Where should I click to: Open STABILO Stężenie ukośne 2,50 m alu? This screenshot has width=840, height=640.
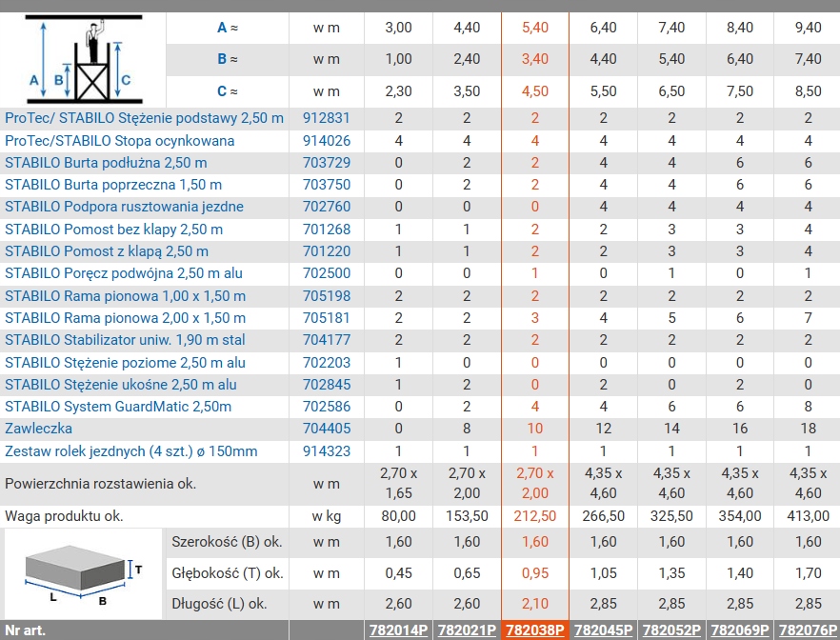point(121,385)
